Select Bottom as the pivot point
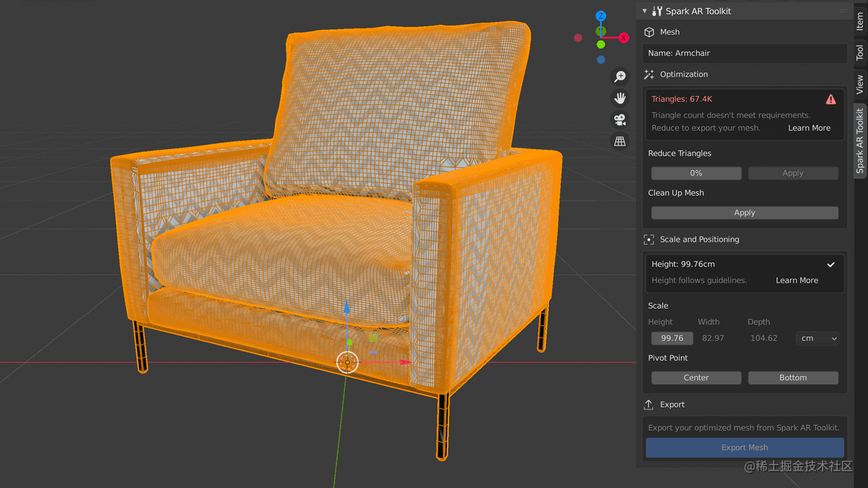 click(793, 378)
